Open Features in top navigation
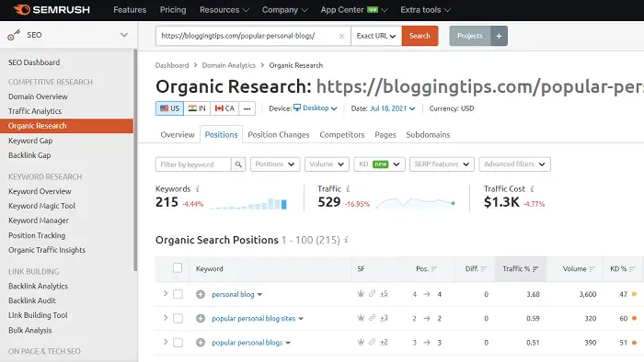Viewport: 644px width, 362px height. tap(130, 10)
